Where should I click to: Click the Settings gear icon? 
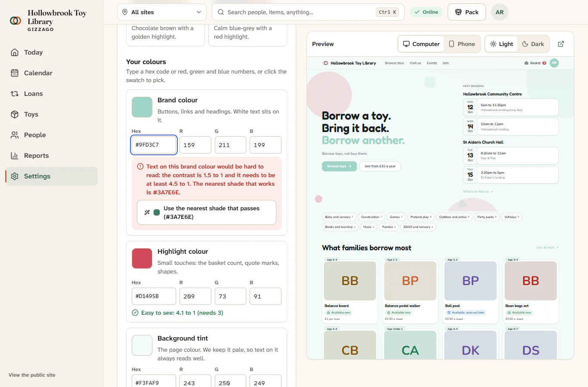15,176
